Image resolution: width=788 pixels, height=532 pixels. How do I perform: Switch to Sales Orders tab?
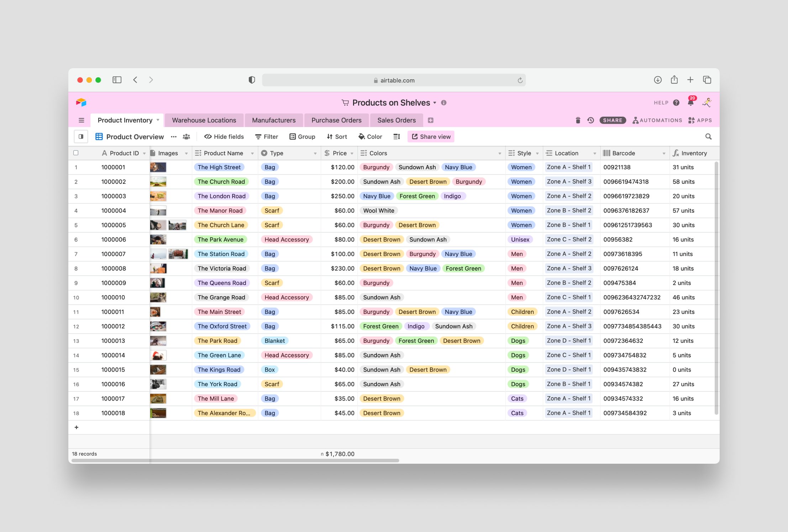click(x=396, y=120)
